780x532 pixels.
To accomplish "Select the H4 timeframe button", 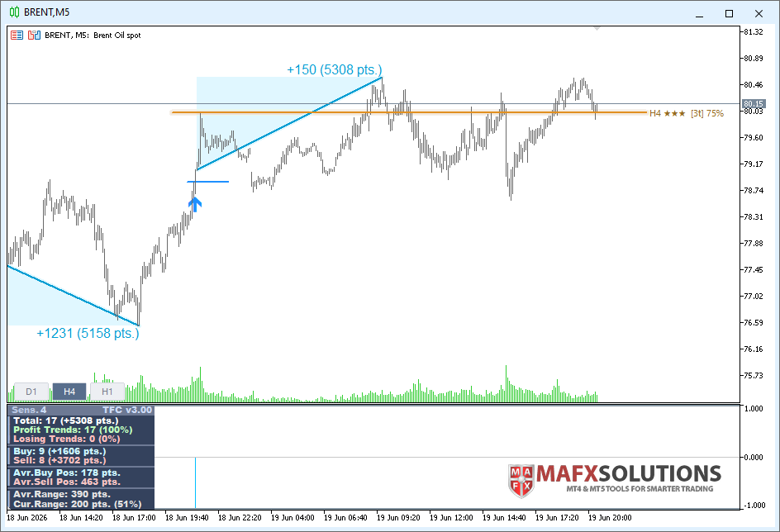I will [69, 392].
